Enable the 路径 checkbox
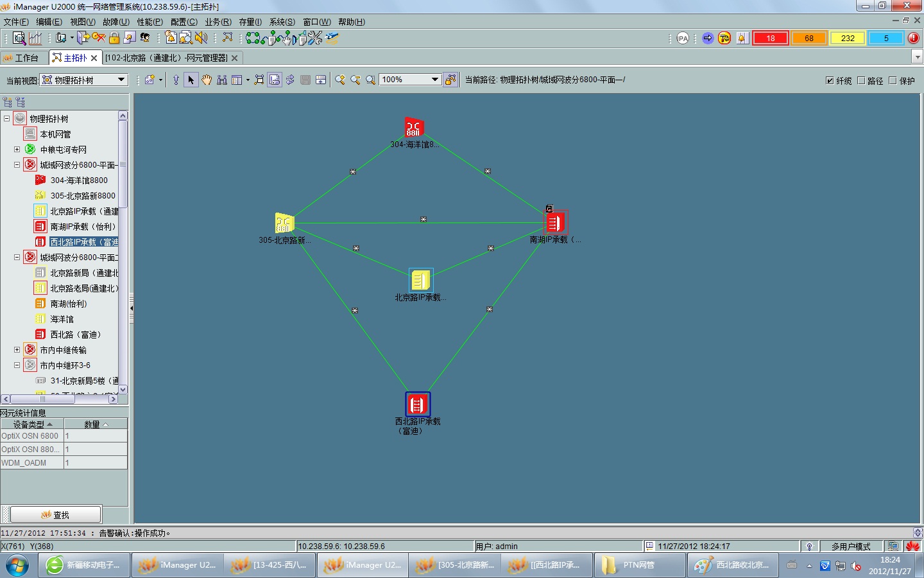 click(861, 80)
